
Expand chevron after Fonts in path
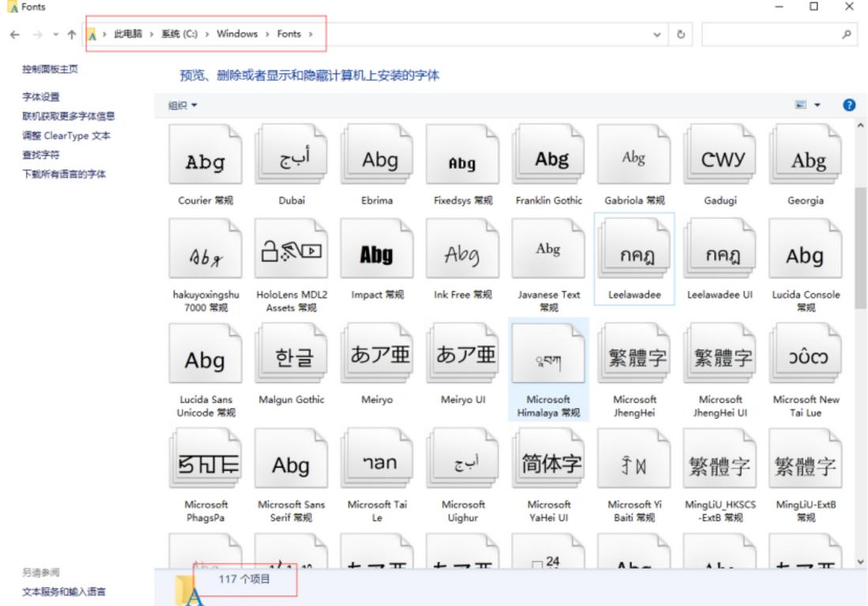coord(311,34)
